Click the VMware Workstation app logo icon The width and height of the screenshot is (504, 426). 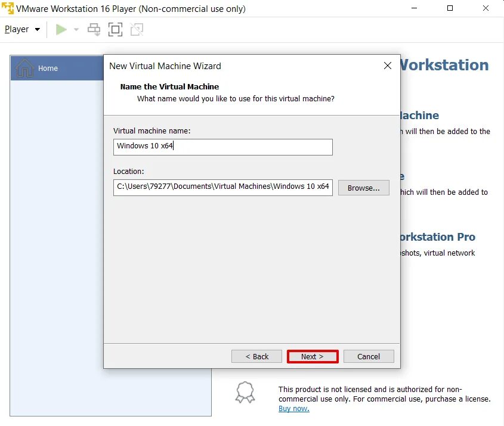pyautogui.click(x=8, y=8)
